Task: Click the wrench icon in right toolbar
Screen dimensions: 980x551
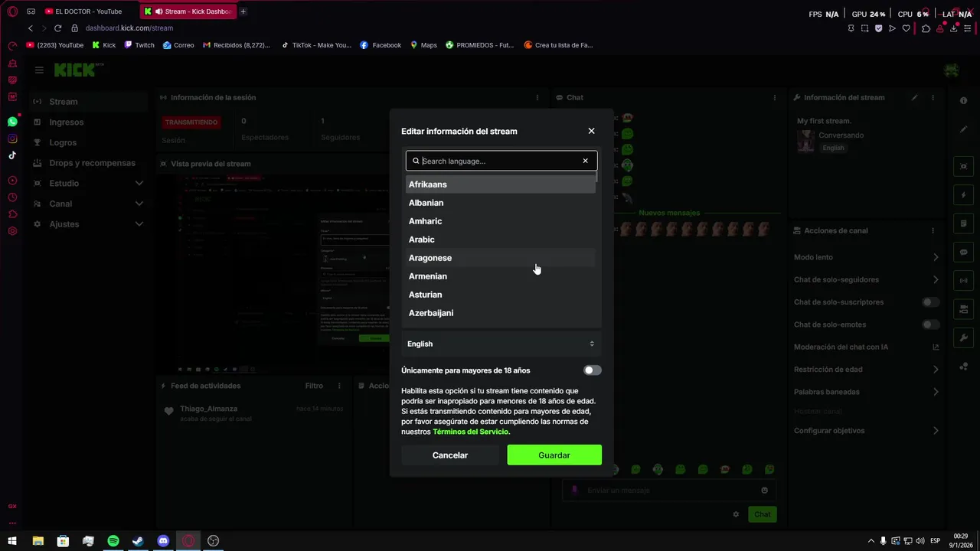Action: coord(963,337)
